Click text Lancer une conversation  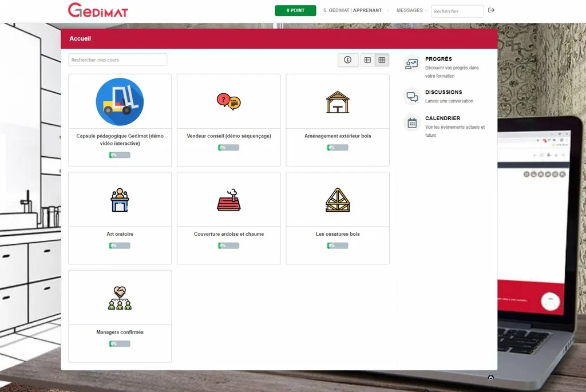pyautogui.click(x=449, y=101)
